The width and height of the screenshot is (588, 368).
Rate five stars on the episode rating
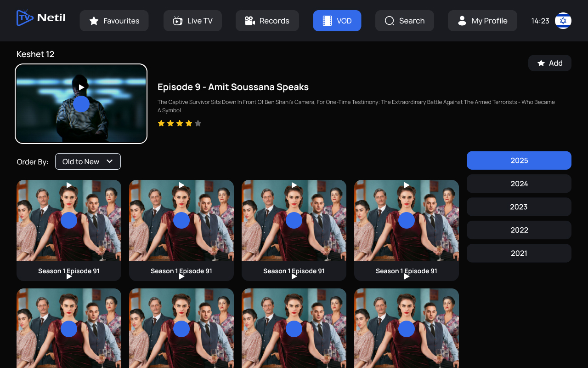198,123
